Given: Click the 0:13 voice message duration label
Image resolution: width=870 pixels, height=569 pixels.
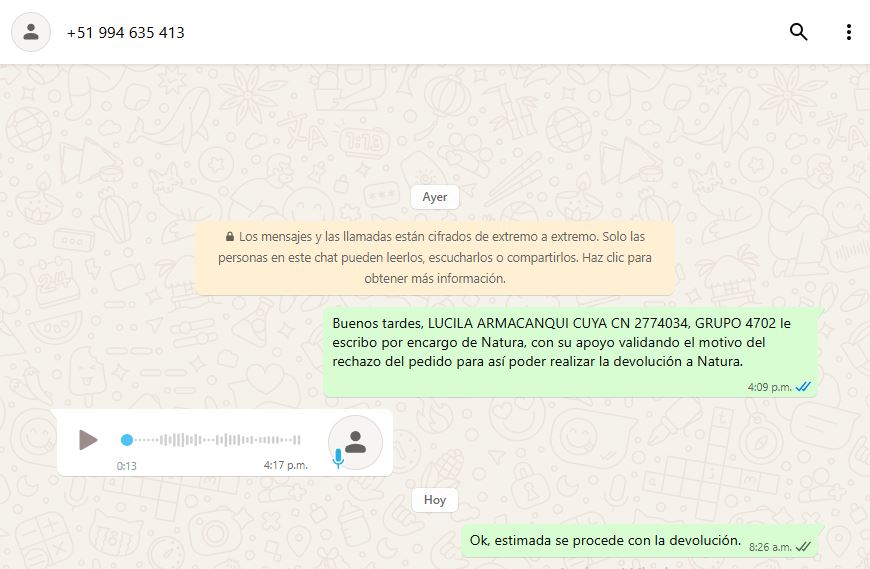Looking at the screenshot, I should coord(127,466).
